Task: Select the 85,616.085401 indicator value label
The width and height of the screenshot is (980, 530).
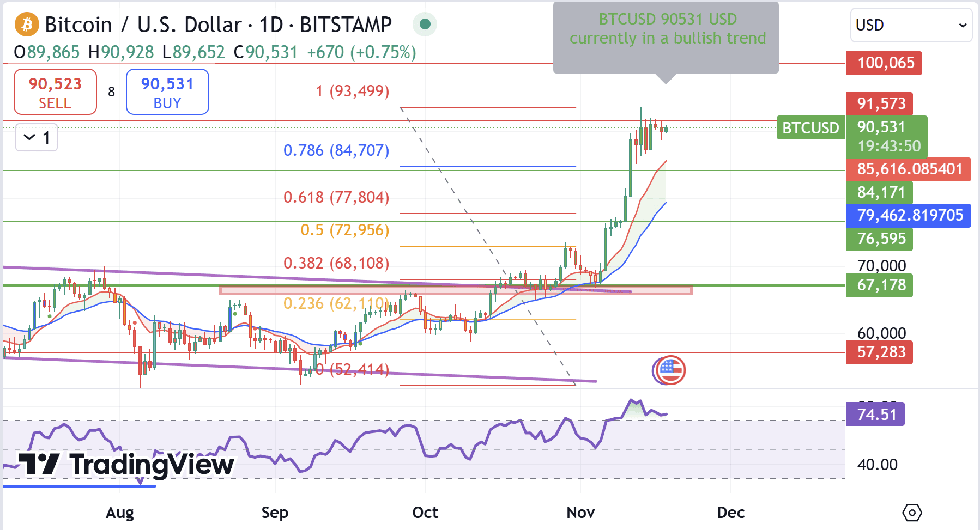Action: point(908,169)
